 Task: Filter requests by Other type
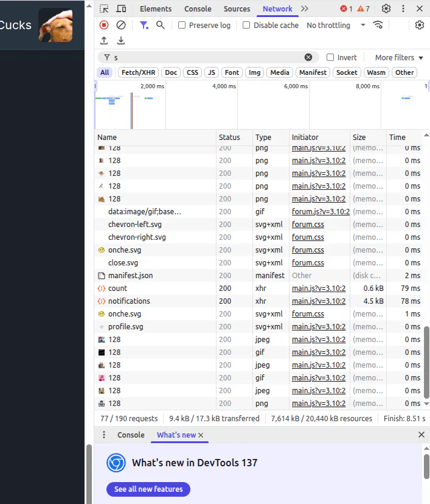[x=404, y=72]
